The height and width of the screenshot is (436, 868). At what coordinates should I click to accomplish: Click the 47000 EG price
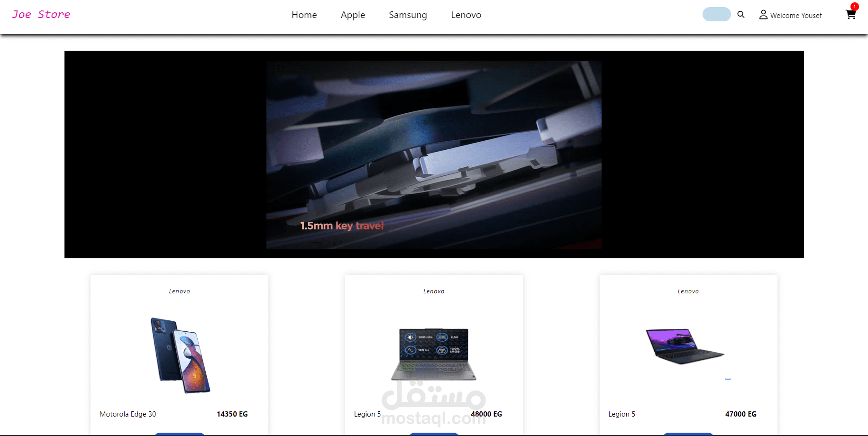(x=741, y=414)
